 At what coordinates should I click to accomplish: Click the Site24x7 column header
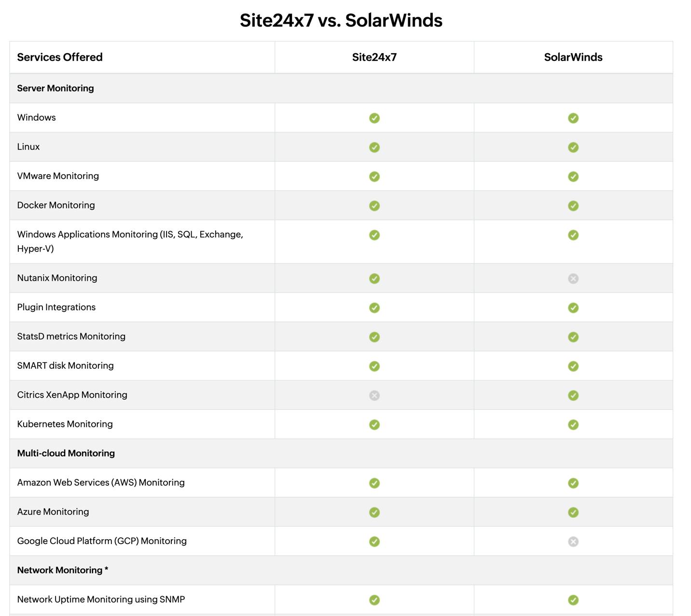[x=374, y=57]
